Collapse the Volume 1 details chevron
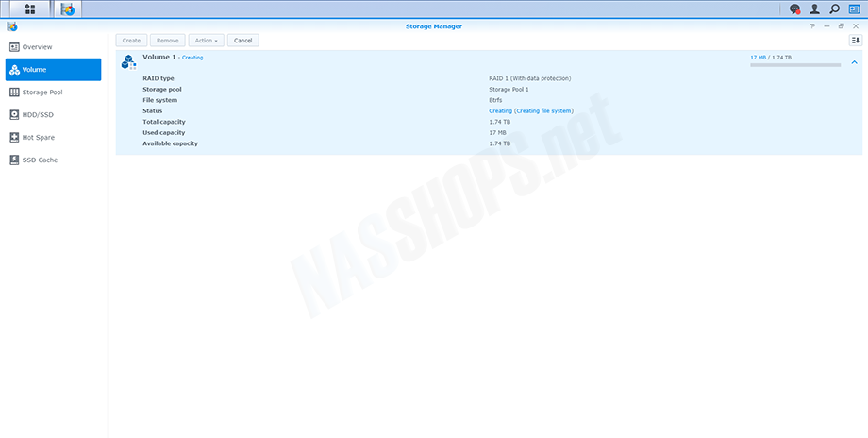 pyautogui.click(x=855, y=62)
